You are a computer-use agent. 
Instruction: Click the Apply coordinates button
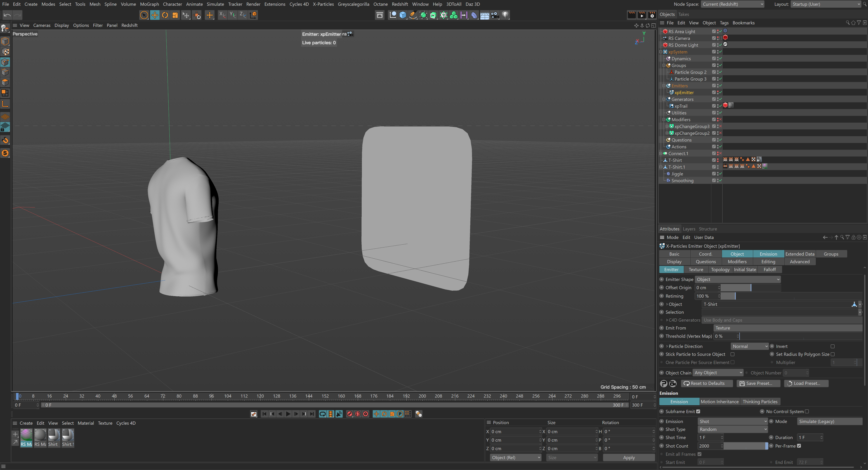tap(629, 458)
